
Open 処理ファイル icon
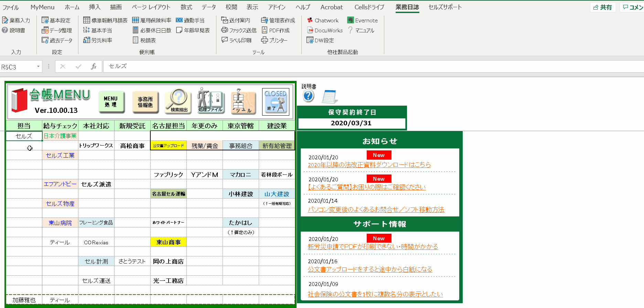[x=211, y=100]
